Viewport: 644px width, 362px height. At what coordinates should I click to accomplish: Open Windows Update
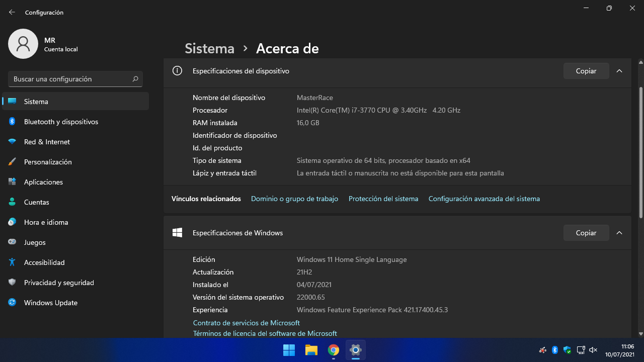pos(50,303)
